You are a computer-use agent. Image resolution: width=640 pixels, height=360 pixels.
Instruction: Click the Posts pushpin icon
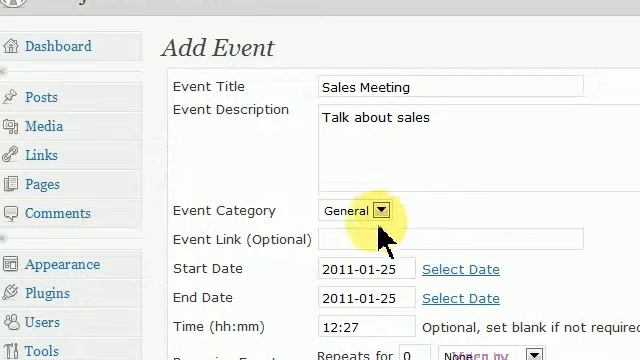pyautogui.click(x=10, y=97)
